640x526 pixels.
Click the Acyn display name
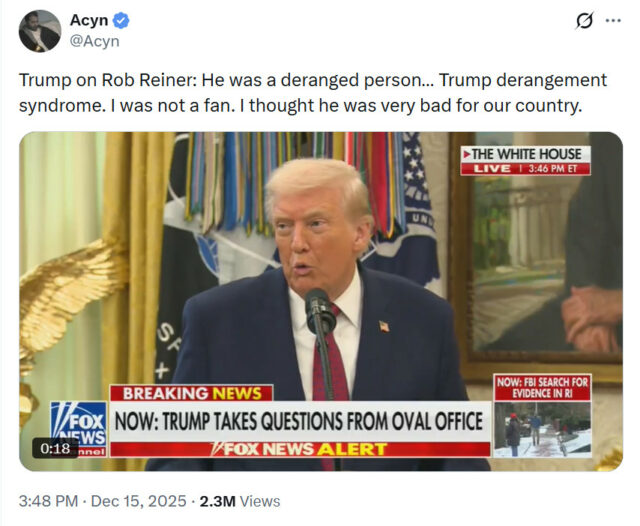[x=89, y=20]
